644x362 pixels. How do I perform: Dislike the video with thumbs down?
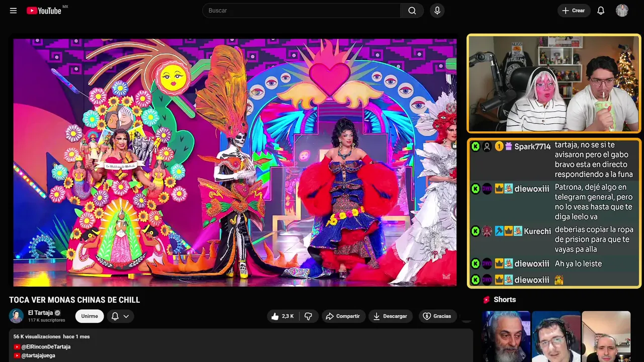point(308,316)
